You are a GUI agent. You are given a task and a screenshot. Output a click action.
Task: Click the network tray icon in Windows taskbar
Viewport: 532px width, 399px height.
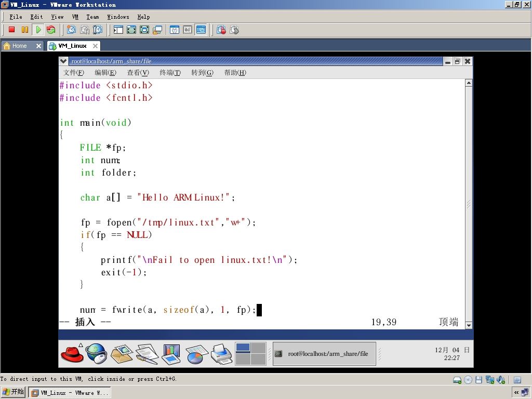(525, 393)
